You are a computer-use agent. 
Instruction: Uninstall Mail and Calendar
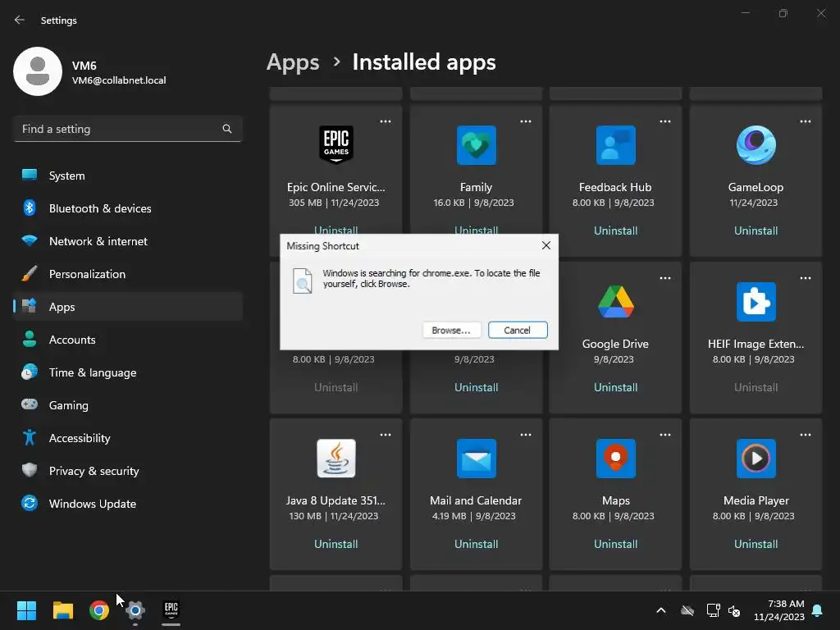click(x=477, y=544)
